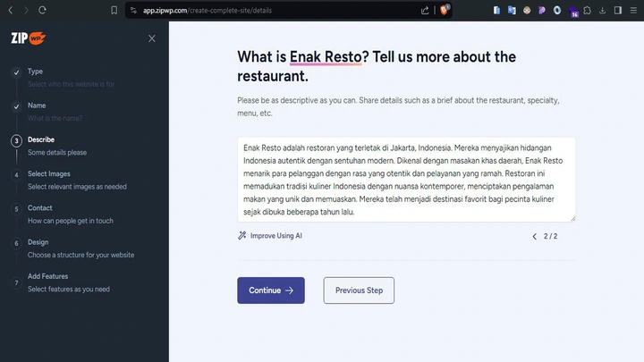Click the "Please be as descriptive" hint paragraph

point(398,106)
